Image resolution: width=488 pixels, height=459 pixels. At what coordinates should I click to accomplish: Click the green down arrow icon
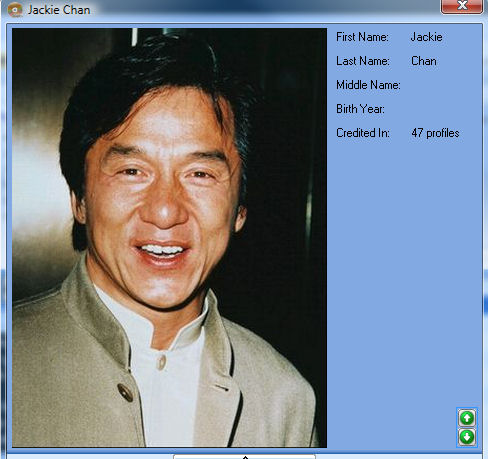467,437
